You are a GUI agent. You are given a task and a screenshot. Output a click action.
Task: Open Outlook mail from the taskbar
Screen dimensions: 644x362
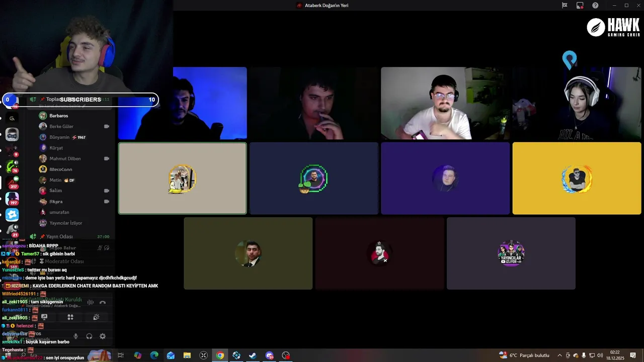point(171,355)
